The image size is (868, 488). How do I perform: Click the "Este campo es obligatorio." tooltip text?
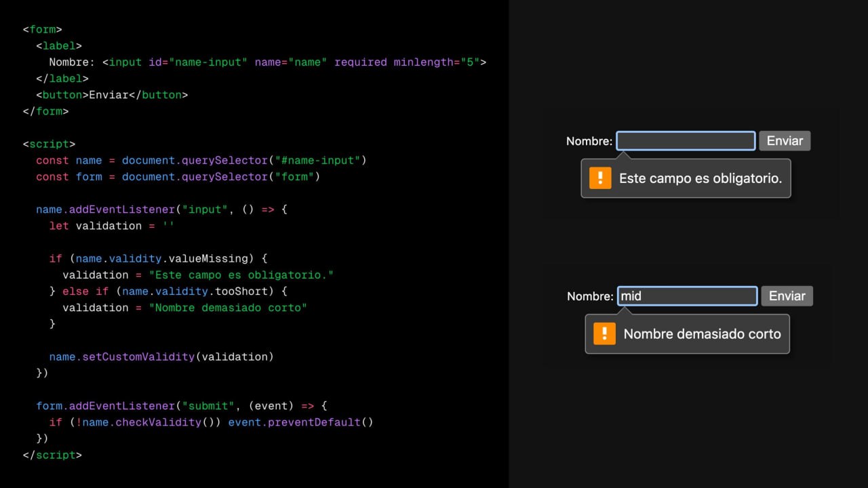pos(701,179)
